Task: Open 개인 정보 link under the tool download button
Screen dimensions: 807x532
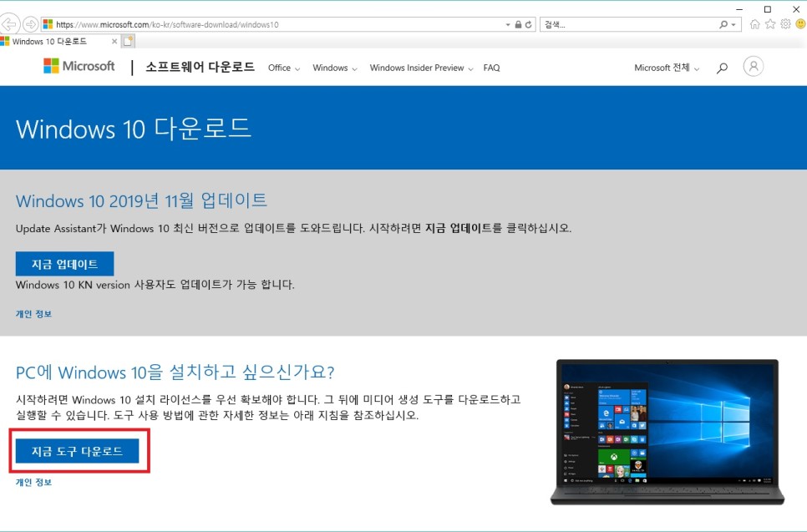Action: tap(33, 482)
